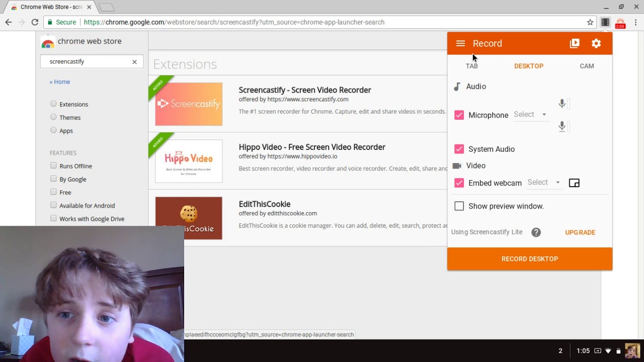
Task: Click the red recording timer extension icon
Action: [x=620, y=23]
